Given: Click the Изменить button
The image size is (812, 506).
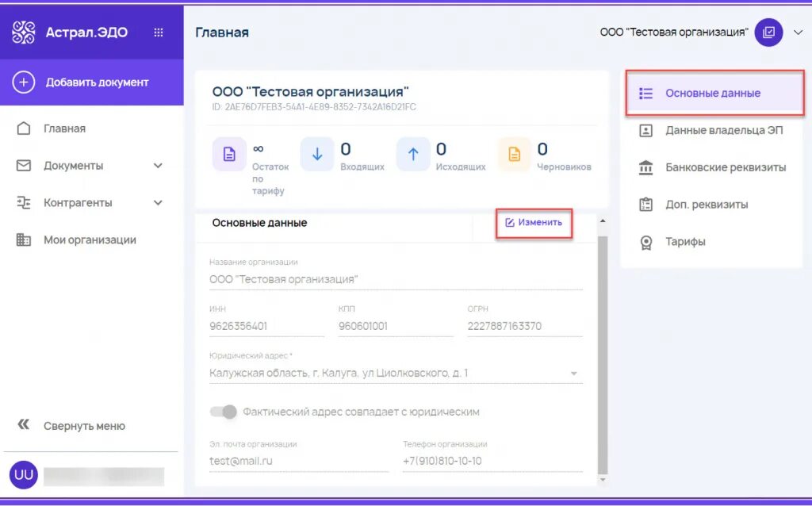Looking at the screenshot, I should 534,223.
